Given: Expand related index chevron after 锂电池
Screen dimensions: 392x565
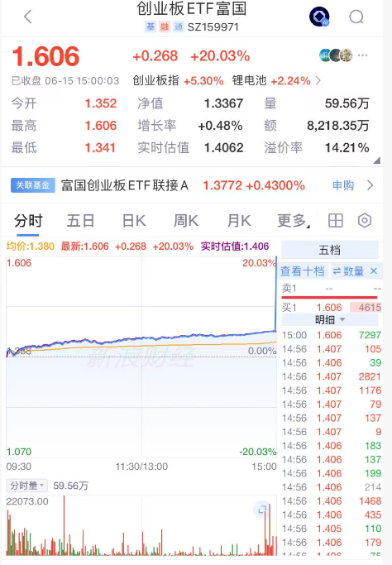Looking at the screenshot, I should click(x=318, y=80).
